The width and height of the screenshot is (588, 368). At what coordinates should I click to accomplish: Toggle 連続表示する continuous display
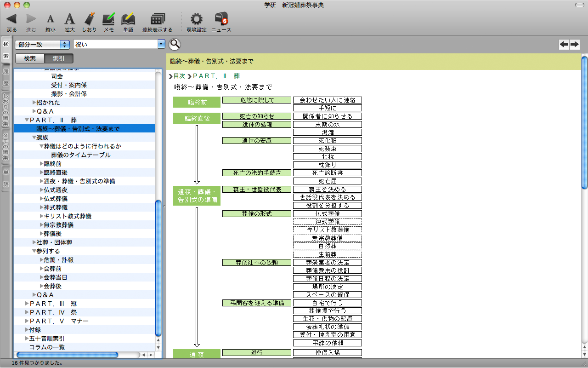coord(158,19)
